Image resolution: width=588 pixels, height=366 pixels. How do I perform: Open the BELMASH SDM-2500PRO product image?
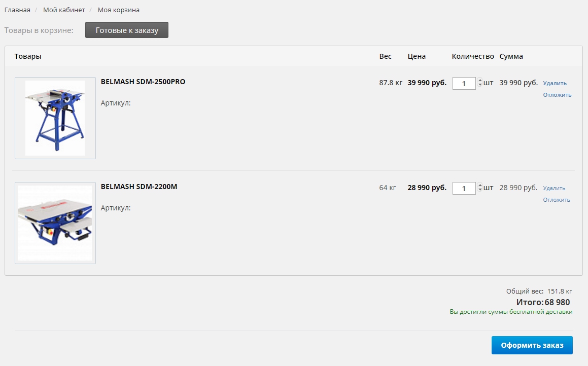55,118
